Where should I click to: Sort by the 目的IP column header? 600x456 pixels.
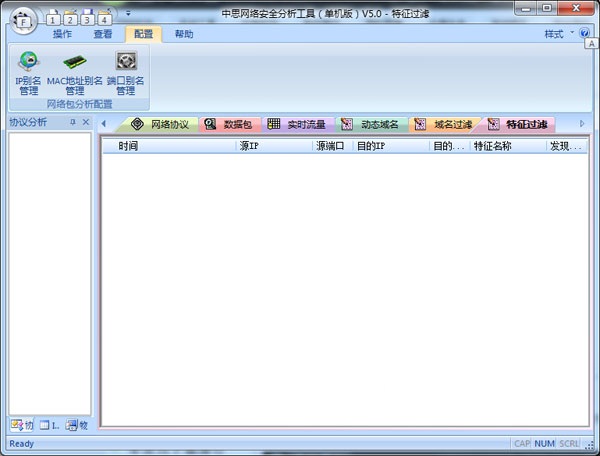pos(391,146)
